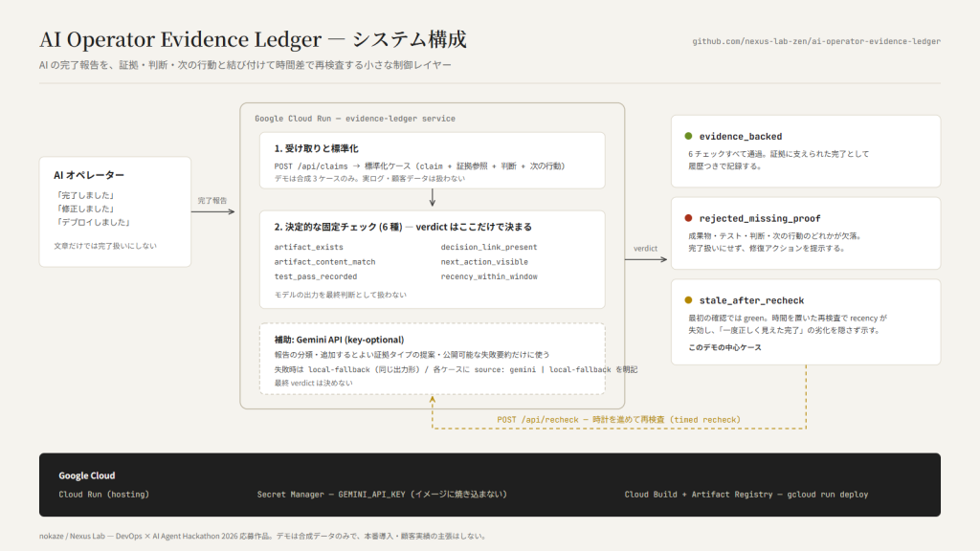Screen dimensions: 980x551
Task: Click the yellow stale_after_recheck status dot
Action: [x=688, y=299]
